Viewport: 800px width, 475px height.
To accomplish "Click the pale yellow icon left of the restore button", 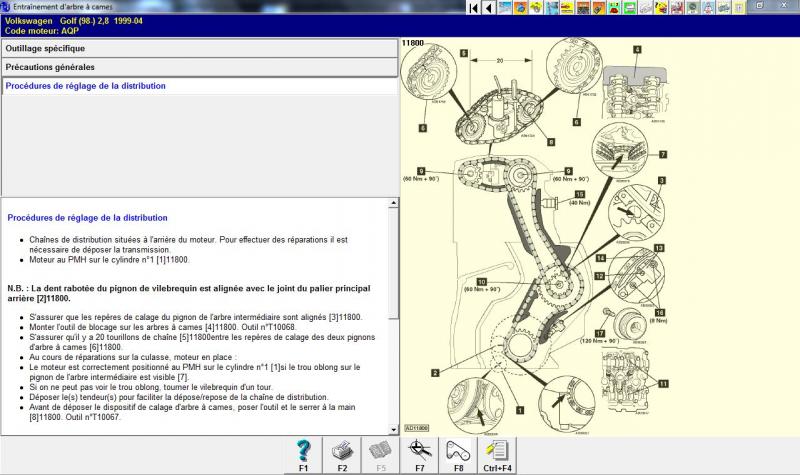I will [x=739, y=7].
